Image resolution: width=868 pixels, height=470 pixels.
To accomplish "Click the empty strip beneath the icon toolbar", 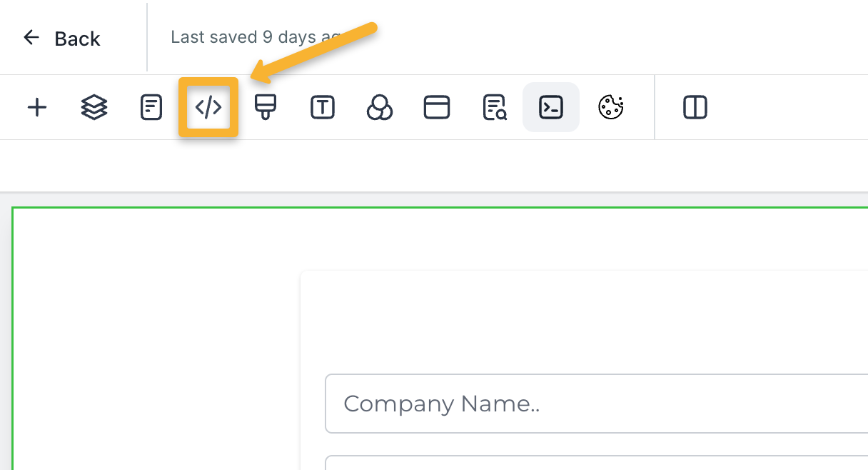I will (428, 166).
